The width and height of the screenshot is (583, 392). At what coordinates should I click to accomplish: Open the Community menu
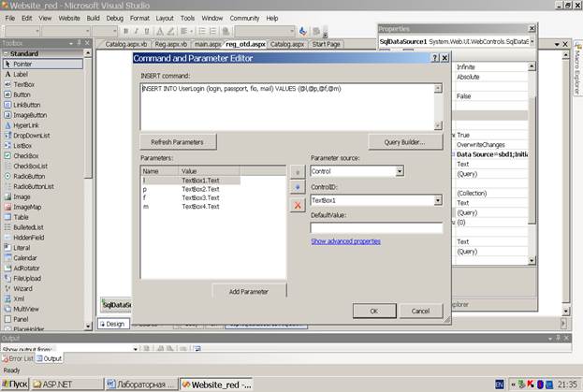(244, 18)
